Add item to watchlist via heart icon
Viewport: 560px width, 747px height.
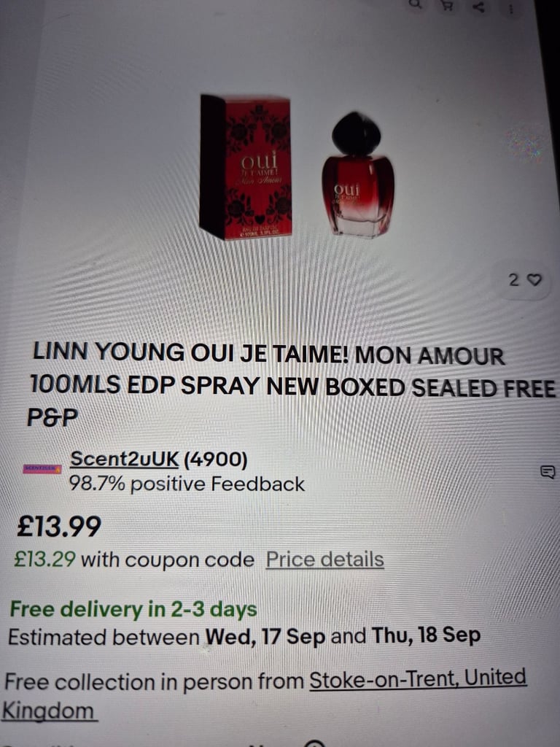(x=535, y=279)
